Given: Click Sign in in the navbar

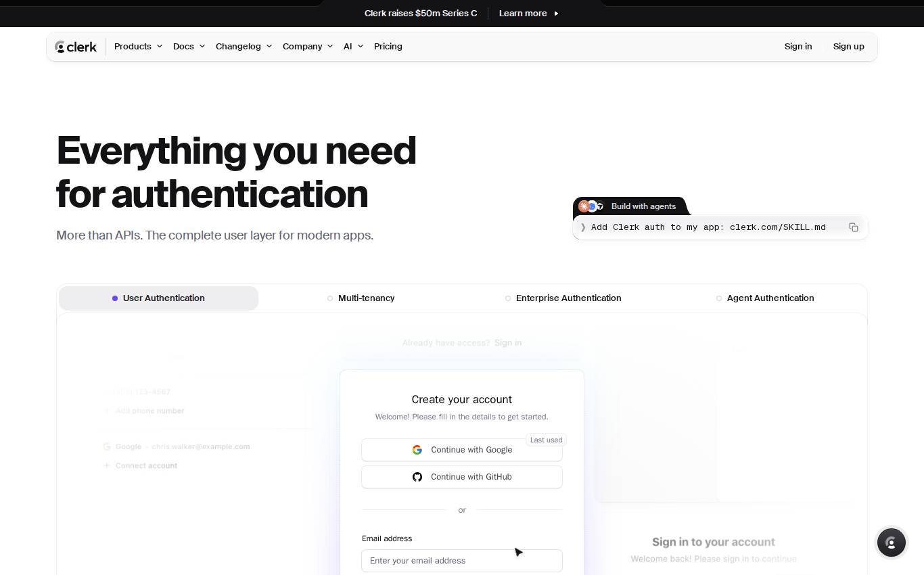Looking at the screenshot, I should pos(798,47).
